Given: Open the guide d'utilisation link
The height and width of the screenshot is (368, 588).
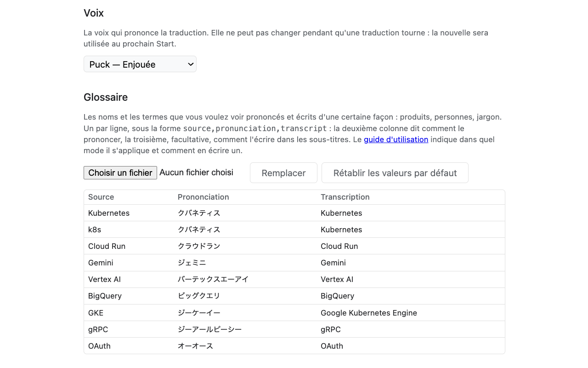Looking at the screenshot, I should [x=396, y=139].
